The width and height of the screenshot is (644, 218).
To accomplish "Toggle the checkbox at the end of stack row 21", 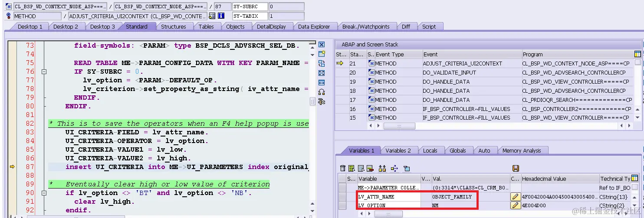I will point(637,62).
